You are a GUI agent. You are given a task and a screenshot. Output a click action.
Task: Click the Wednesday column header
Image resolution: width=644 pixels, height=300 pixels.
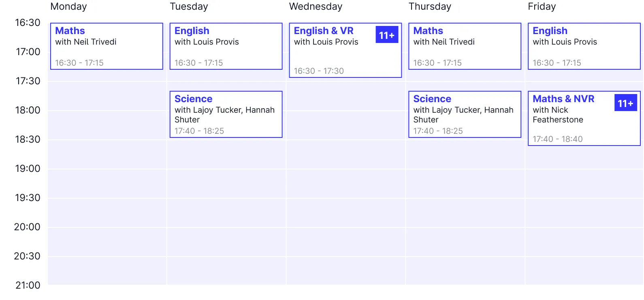pyautogui.click(x=316, y=6)
